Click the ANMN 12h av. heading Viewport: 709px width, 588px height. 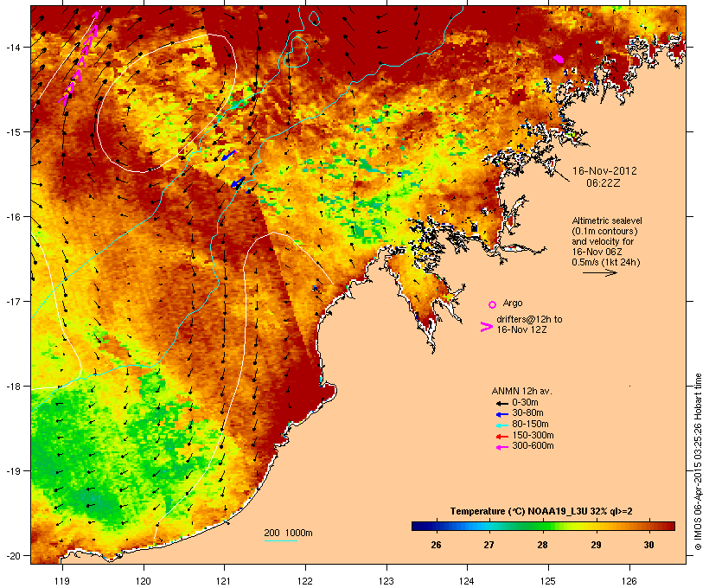(521, 391)
